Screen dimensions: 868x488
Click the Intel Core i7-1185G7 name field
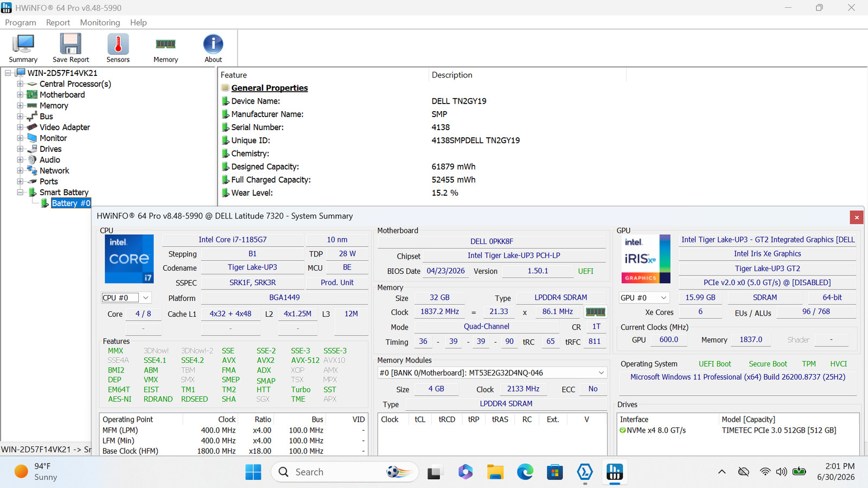tap(233, 240)
